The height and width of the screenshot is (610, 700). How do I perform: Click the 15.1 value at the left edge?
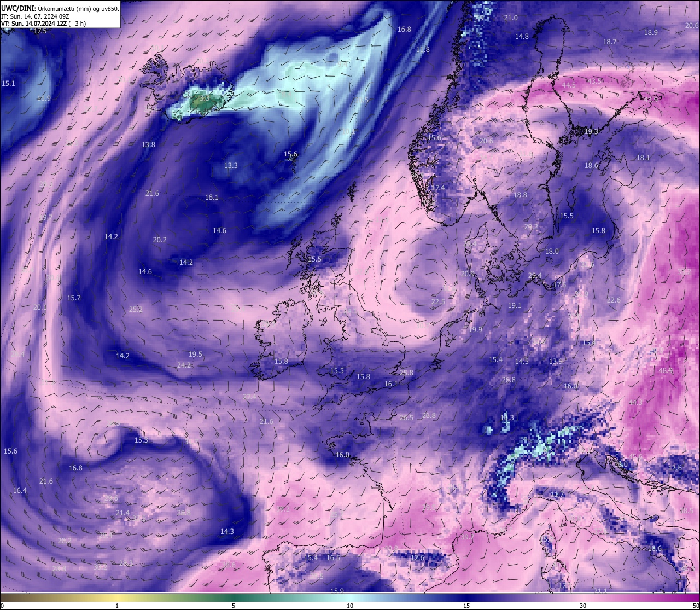pos(8,84)
